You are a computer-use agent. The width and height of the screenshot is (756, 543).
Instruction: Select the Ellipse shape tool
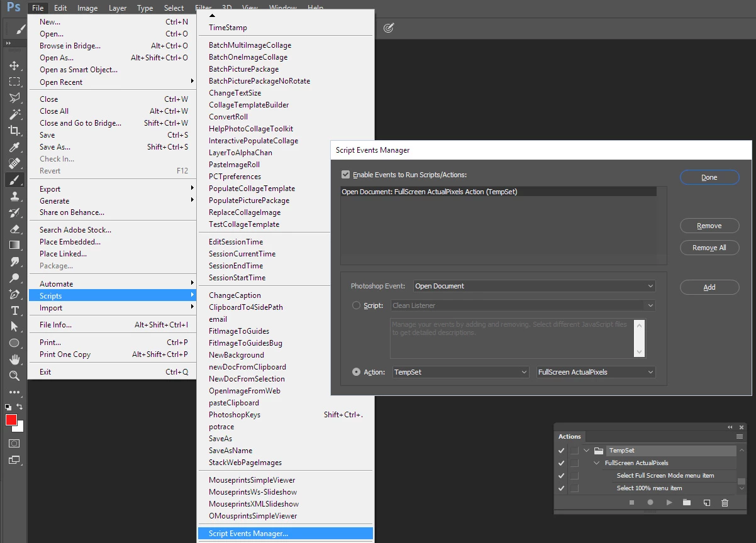coord(14,343)
